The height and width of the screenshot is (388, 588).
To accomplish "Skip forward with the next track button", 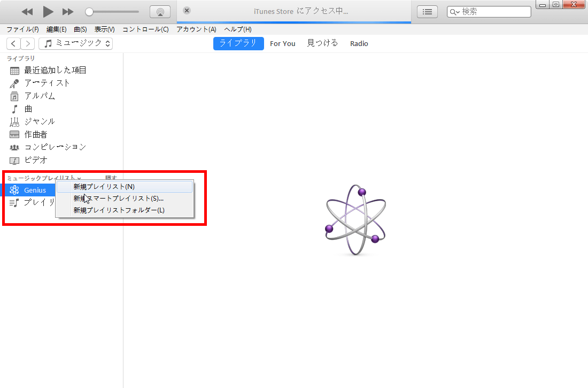I will [x=68, y=12].
